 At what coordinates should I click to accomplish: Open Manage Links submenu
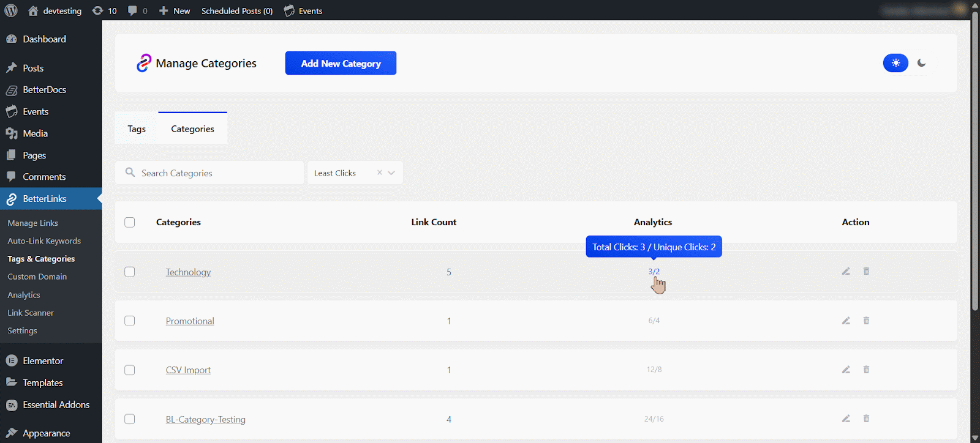tap(33, 223)
